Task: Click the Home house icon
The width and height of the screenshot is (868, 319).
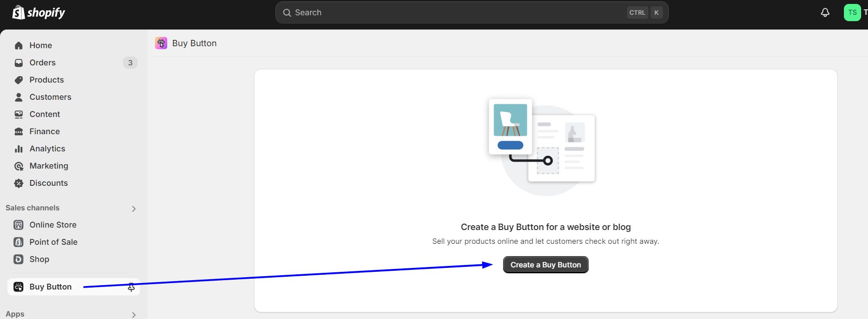Action: [x=19, y=45]
